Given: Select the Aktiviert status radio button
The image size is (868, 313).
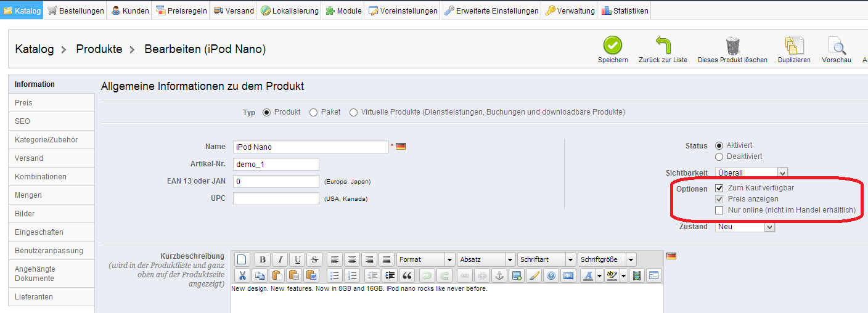Looking at the screenshot, I should pyautogui.click(x=719, y=145).
